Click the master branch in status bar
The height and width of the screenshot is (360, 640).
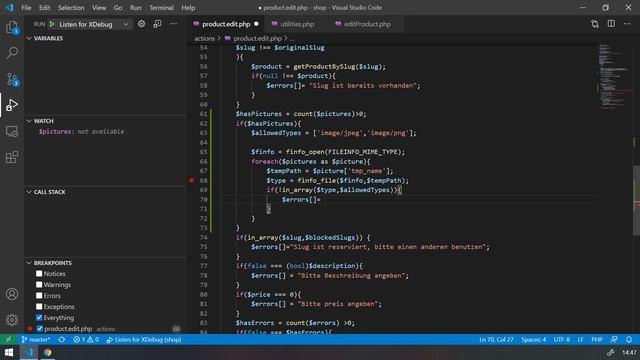[x=36, y=340]
